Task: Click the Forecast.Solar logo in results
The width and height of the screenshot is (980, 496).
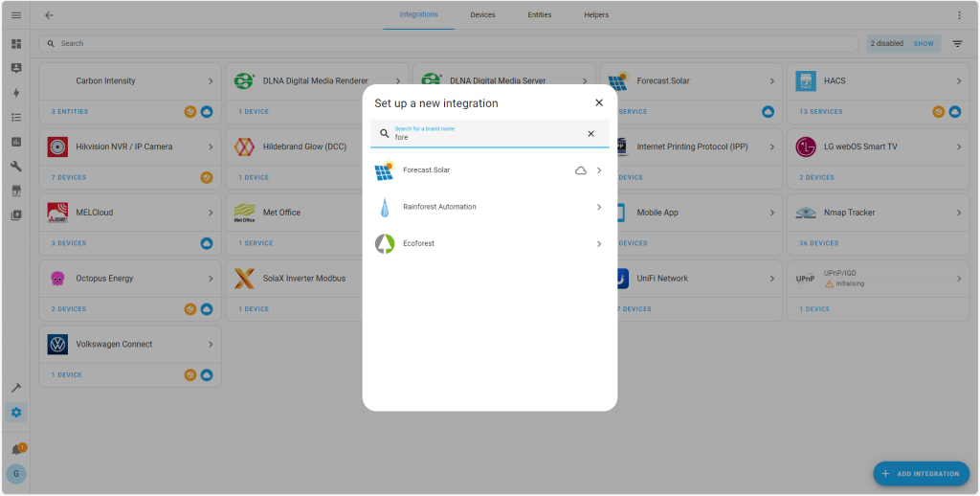Action: click(385, 170)
